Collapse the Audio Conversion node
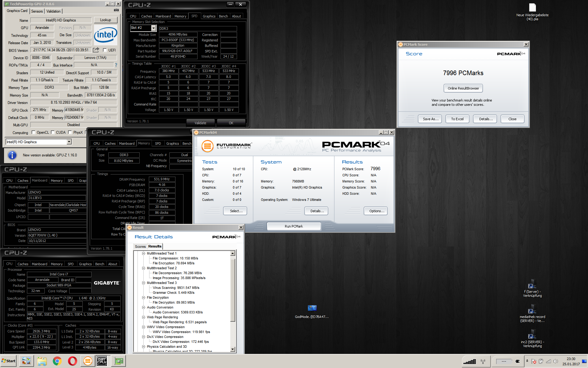 143,307
